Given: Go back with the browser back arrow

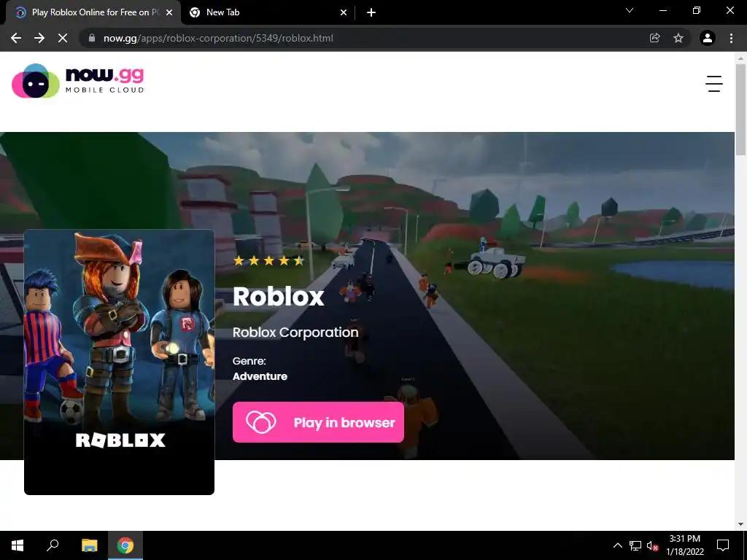Looking at the screenshot, I should tap(16, 38).
